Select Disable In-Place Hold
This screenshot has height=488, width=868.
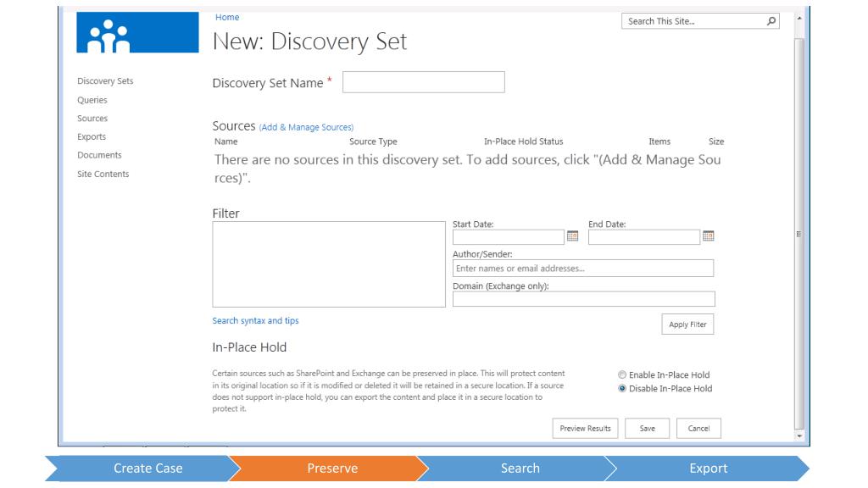622,388
